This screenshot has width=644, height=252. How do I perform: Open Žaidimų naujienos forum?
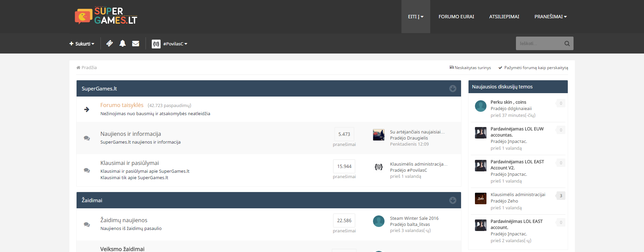[x=124, y=220]
